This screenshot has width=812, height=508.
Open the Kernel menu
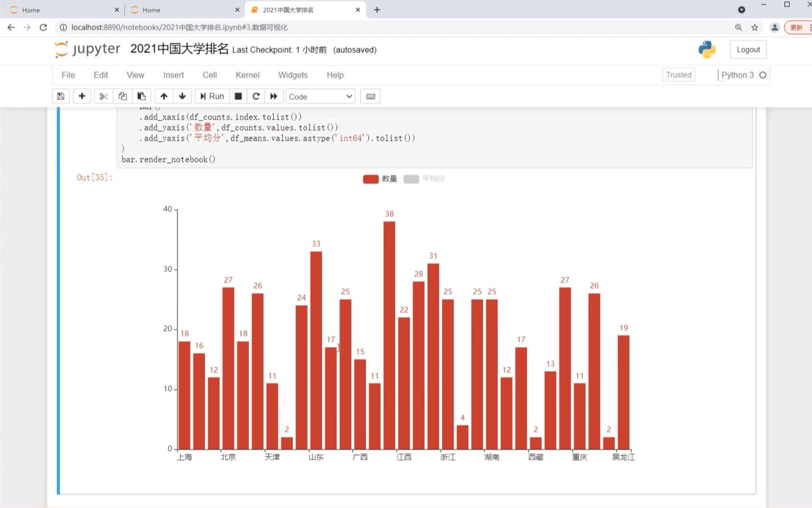tap(248, 75)
